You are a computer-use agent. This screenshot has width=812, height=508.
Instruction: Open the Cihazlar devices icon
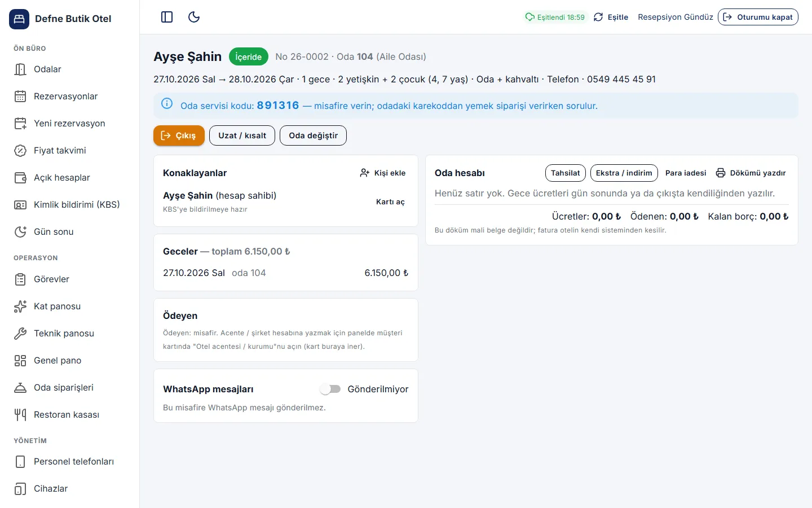click(x=20, y=489)
